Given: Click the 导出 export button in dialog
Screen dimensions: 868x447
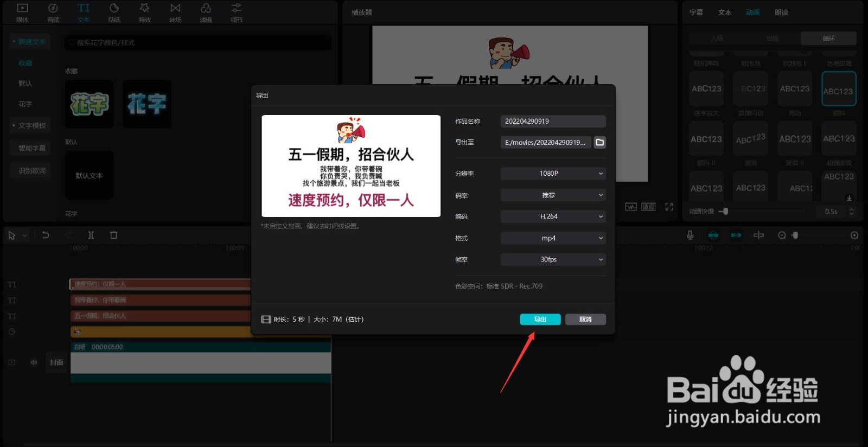Looking at the screenshot, I should [x=540, y=320].
